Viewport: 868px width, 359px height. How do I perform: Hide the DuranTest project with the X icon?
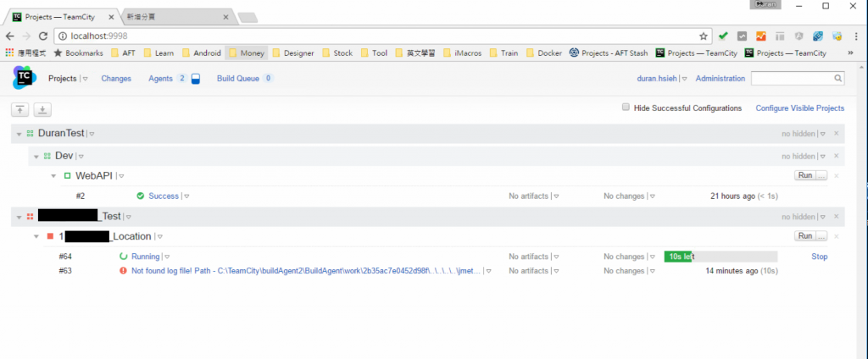837,133
